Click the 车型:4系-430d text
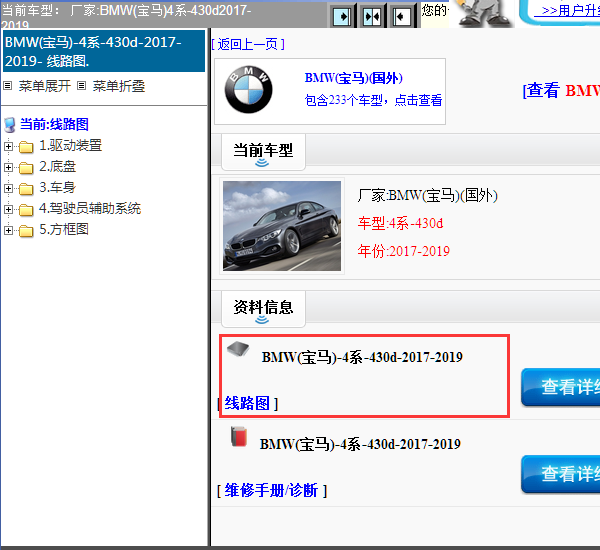The height and width of the screenshot is (550, 600). tap(400, 223)
